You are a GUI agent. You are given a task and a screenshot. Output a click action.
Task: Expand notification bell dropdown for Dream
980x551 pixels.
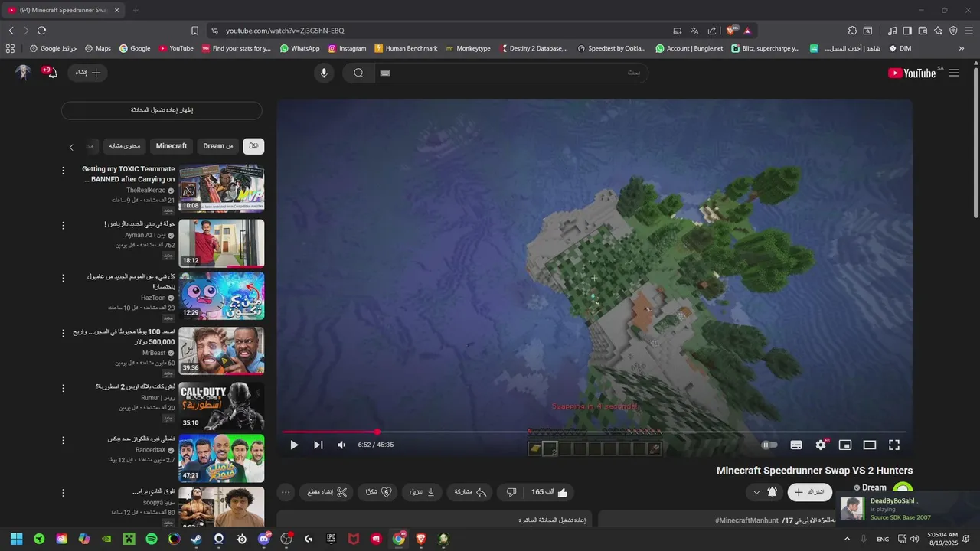(765, 492)
